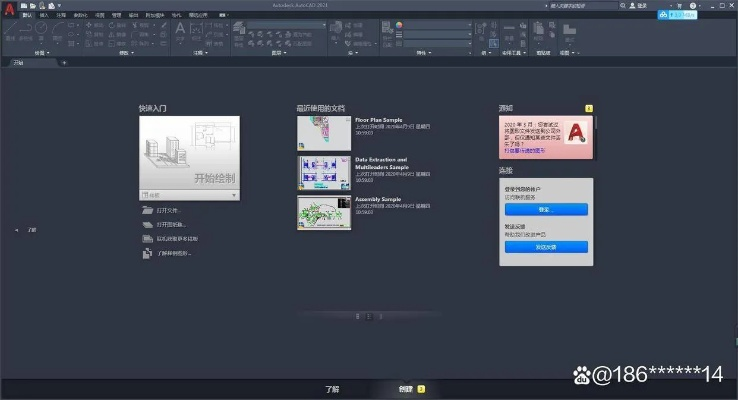Image resolution: width=738 pixels, height=400 pixels.
Task: Open the Floor Plan Sample thumbnail
Action: (x=324, y=133)
